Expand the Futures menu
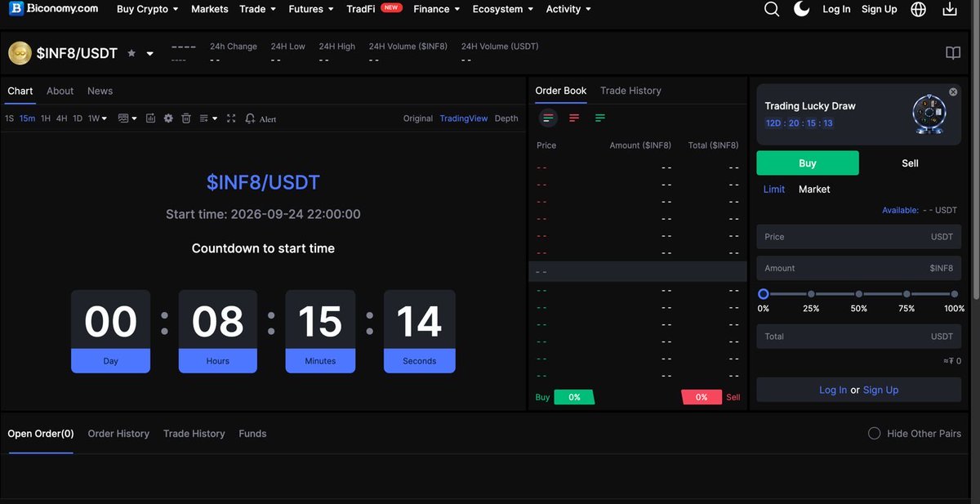 [x=311, y=9]
